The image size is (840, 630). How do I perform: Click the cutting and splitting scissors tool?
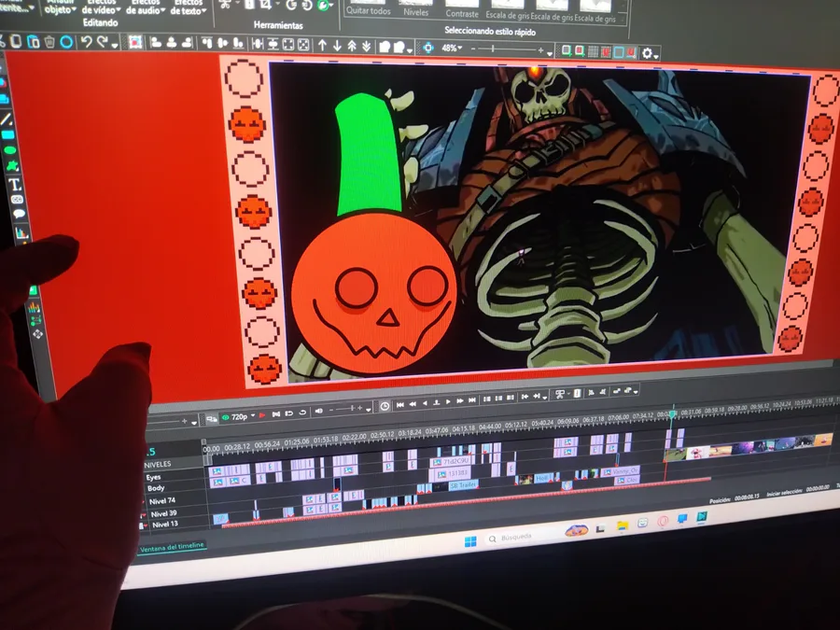click(x=226, y=5)
